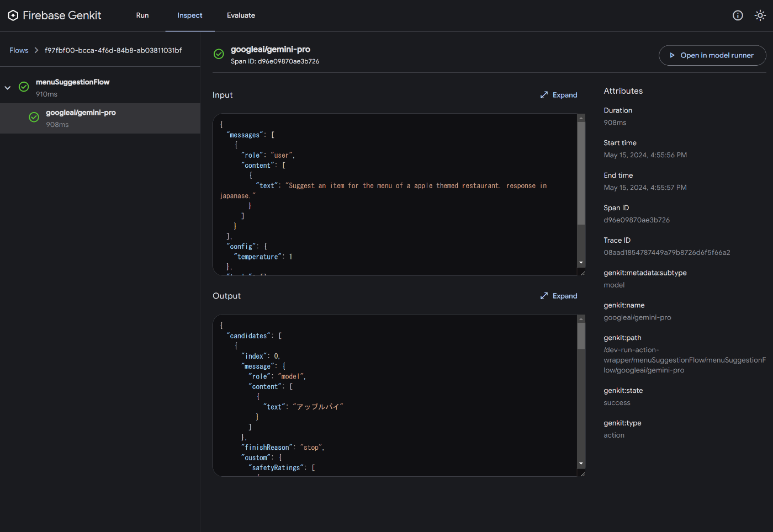Open the info icon in header
The width and height of the screenshot is (773, 532).
(x=738, y=15)
